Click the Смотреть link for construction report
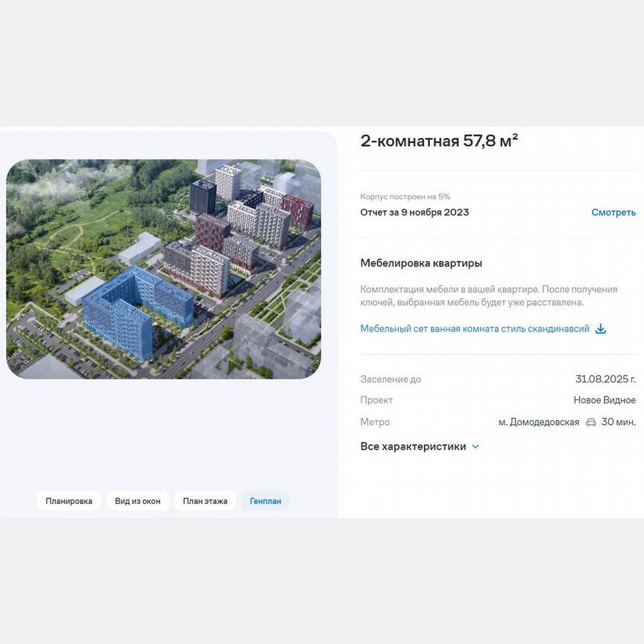This screenshot has width=644, height=644. tap(613, 212)
